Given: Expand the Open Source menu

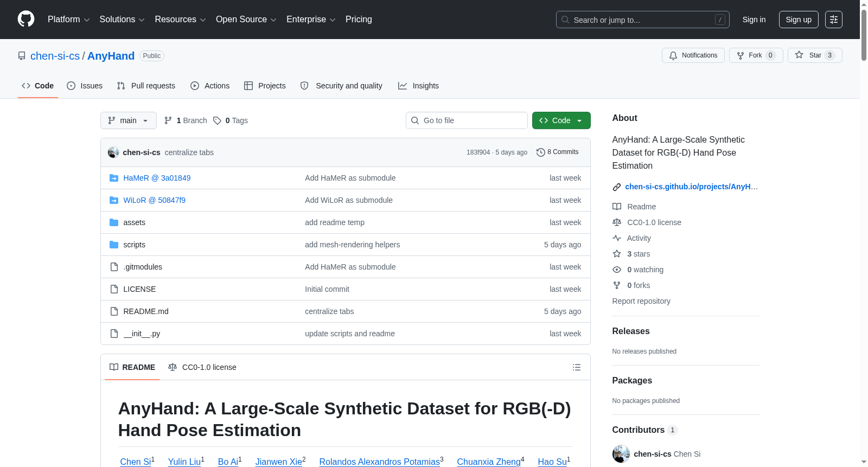Looking at the screenshot, I should 246,20.
